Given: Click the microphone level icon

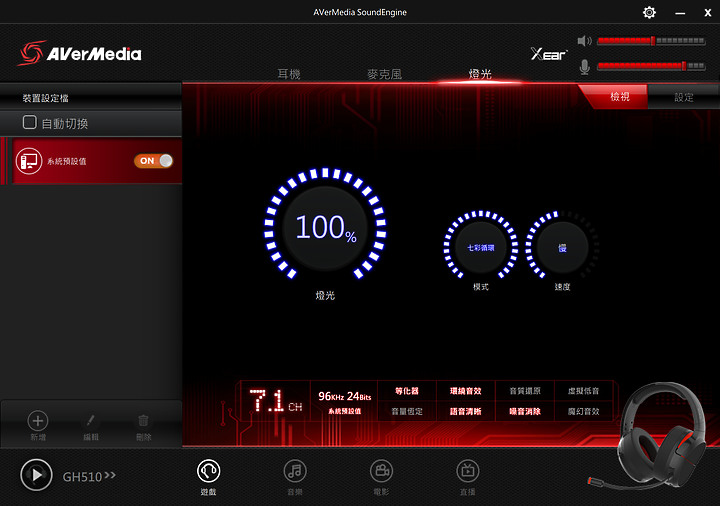Looking at the screenshot, I should [x=584, y=67].
